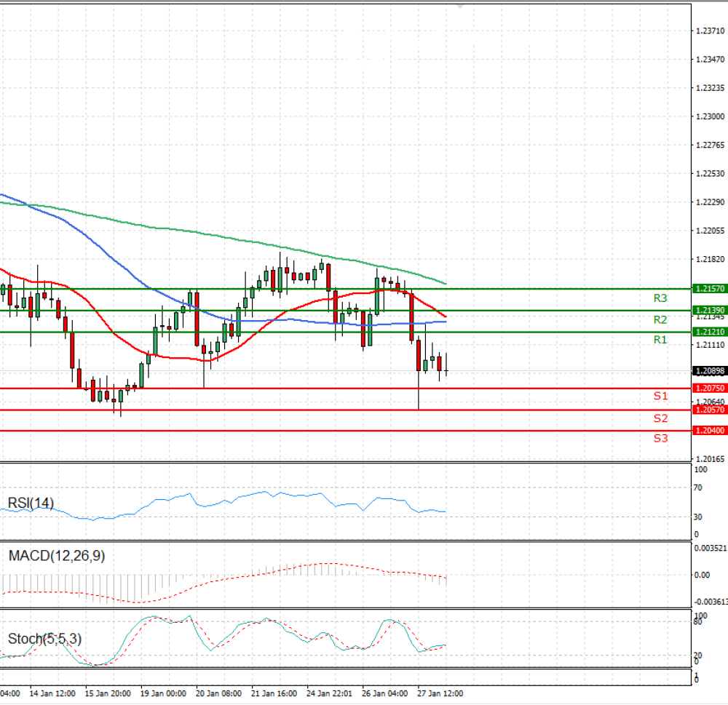Click the 19 Jan 00:00 time label
This screenshot has width=728, height=705.
coord(163,693)
